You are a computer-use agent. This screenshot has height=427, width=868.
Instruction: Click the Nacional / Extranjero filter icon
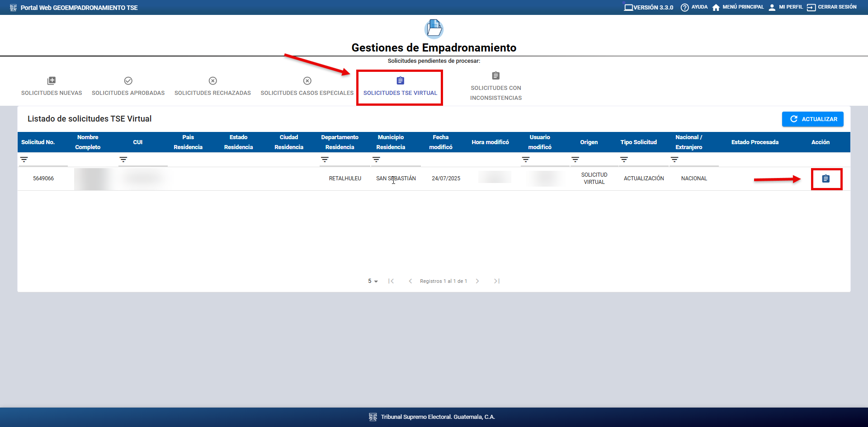click(674, 160)
